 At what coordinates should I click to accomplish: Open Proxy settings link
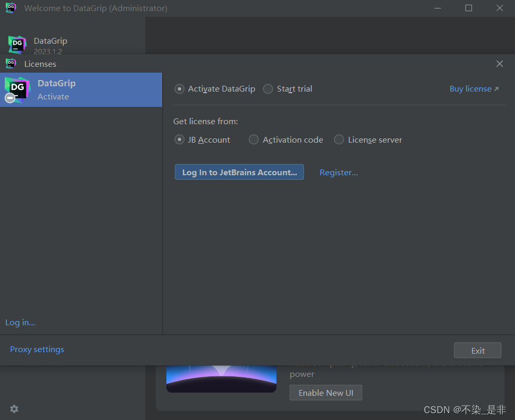point(37,349)
